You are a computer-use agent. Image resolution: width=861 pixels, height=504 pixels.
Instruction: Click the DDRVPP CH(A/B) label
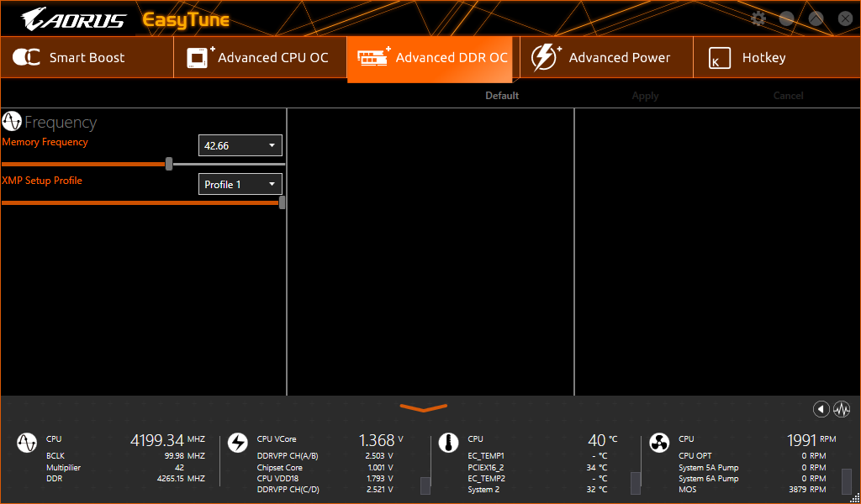[288, 456]
